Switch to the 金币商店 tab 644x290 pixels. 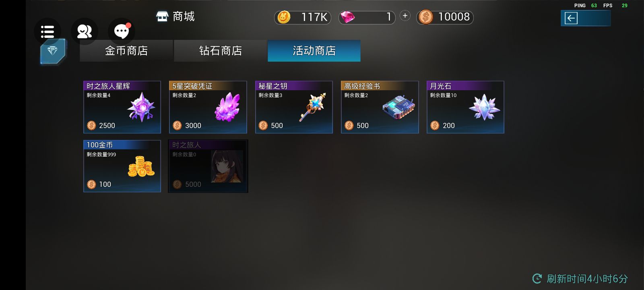[x=126, y=51]
